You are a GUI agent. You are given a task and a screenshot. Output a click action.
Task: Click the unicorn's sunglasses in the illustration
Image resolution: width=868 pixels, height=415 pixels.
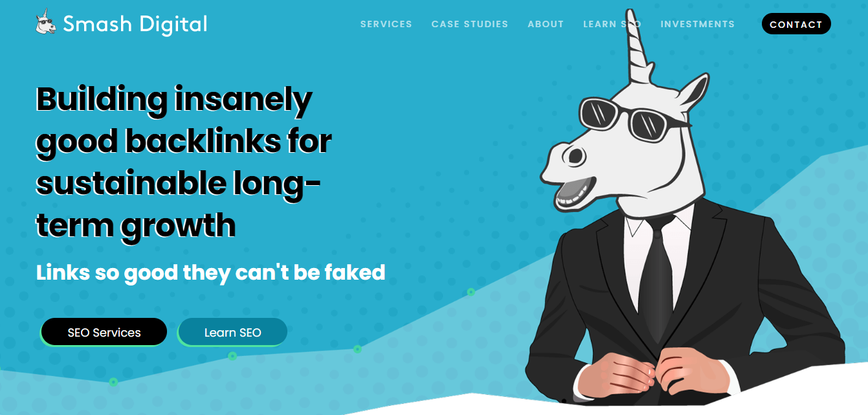coord(632,118)
